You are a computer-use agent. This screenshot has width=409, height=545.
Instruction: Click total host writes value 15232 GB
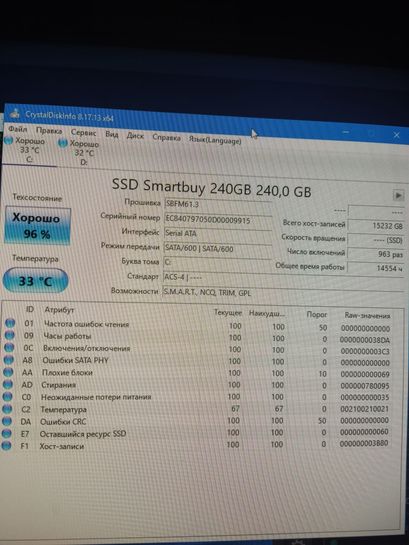(376, 225)
